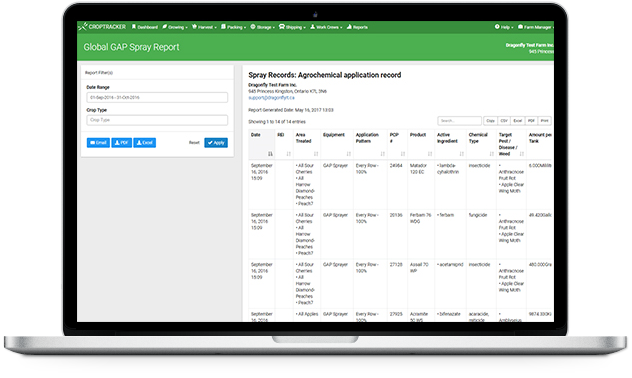Sort table by Date column sort icon
This screenshot has width=632, height=378.
click(x=270, y=154)
